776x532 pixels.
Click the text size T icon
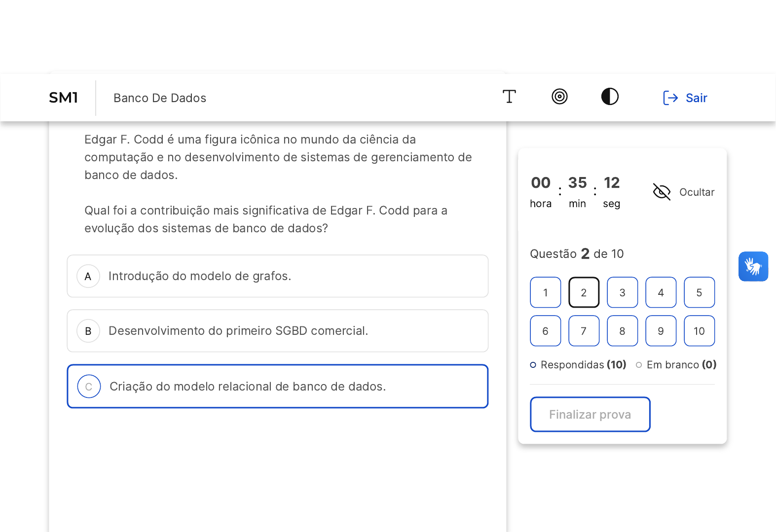coord(509,97)
